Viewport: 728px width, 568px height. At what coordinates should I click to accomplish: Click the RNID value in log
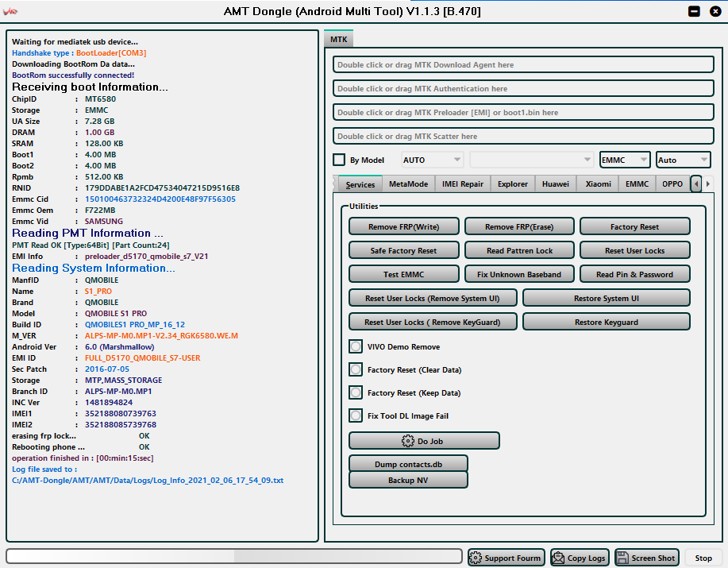click(162, 187)
